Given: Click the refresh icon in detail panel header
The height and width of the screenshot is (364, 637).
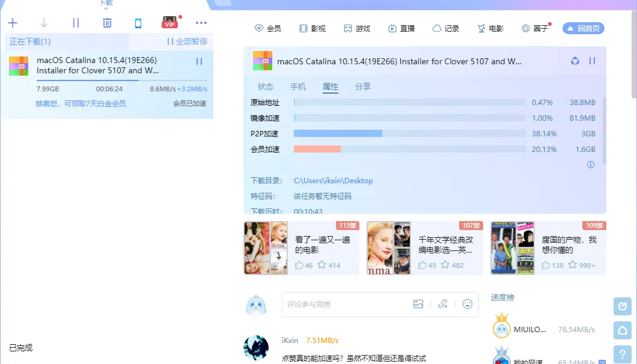Looking at the screenshot, I should [x=575, y=61].
